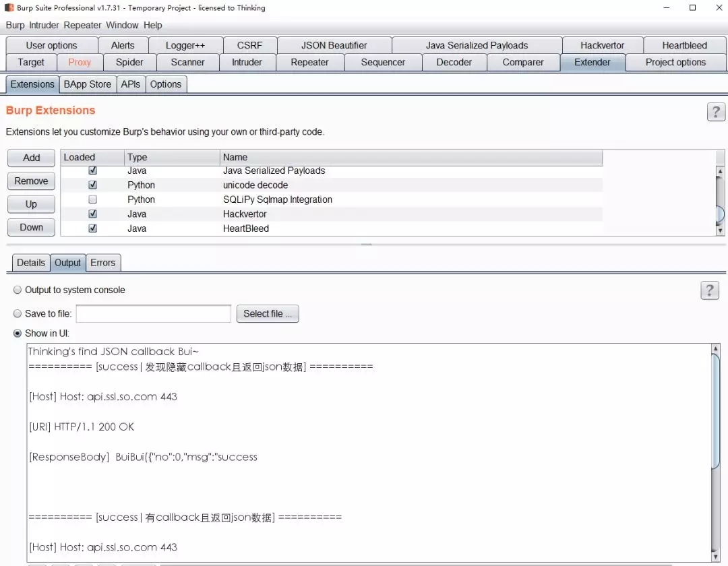
Task: Click the Name column header
Action: pyautogui.click(x=411, y=157)
